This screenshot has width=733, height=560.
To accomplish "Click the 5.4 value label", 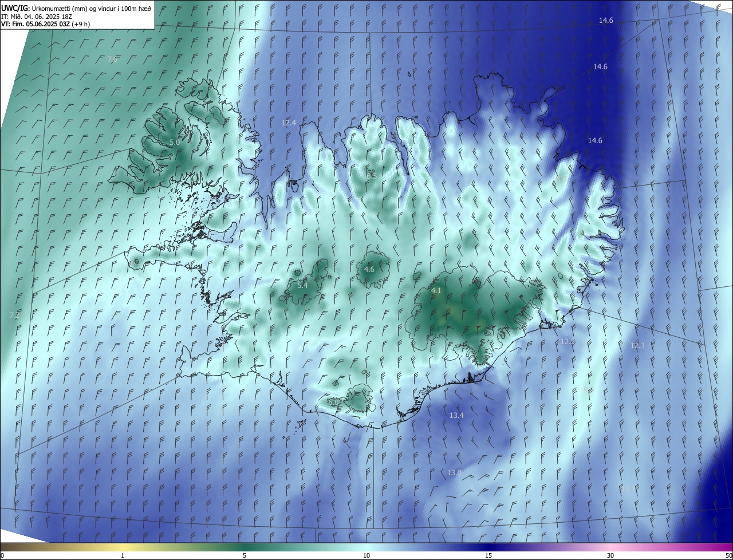I will pos(302,285).
